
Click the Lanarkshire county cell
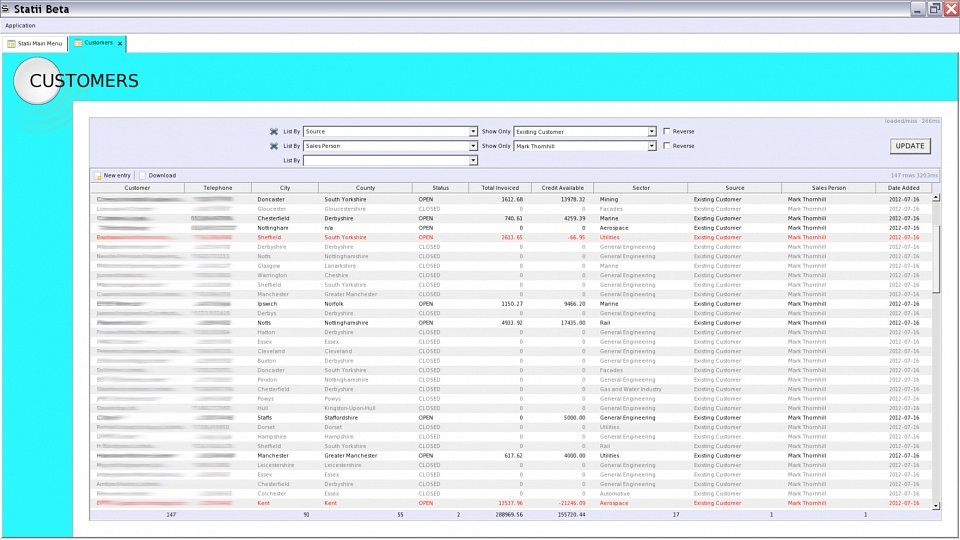[x=340, y=266]
